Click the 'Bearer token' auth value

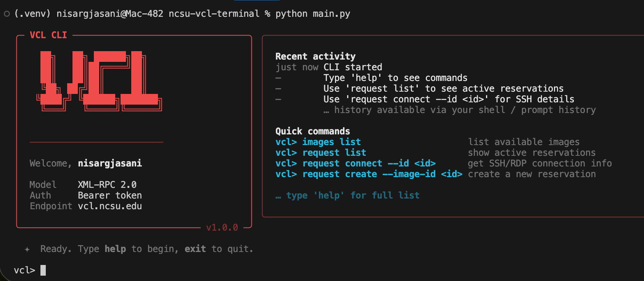[110, 195]
